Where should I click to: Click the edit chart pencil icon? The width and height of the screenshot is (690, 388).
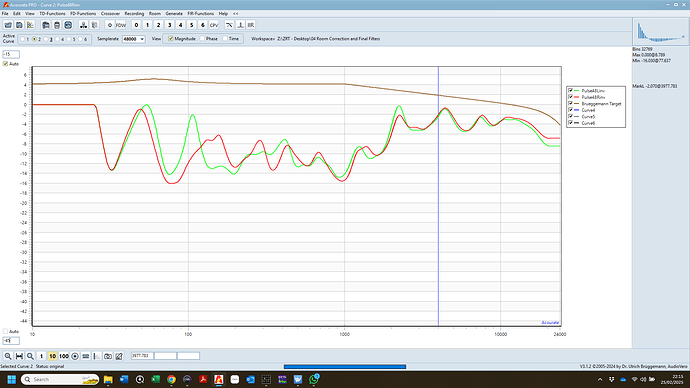click(119, 356)
